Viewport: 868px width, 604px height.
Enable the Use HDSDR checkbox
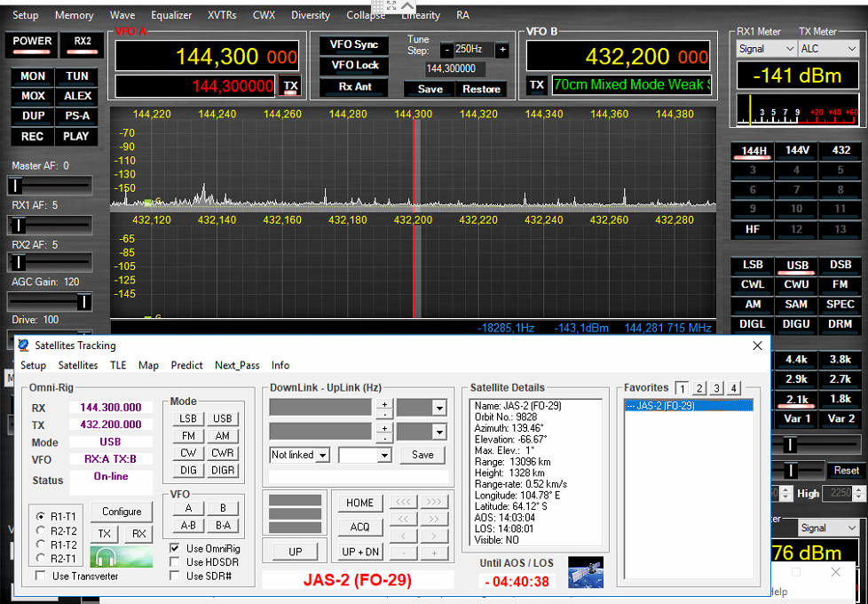coord(175,562)
